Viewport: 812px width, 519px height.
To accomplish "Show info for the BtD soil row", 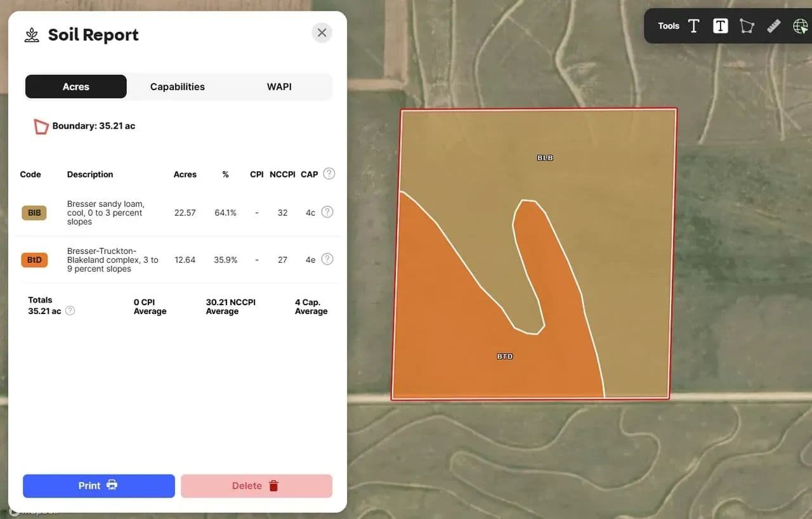I will [x=327, y=259].
